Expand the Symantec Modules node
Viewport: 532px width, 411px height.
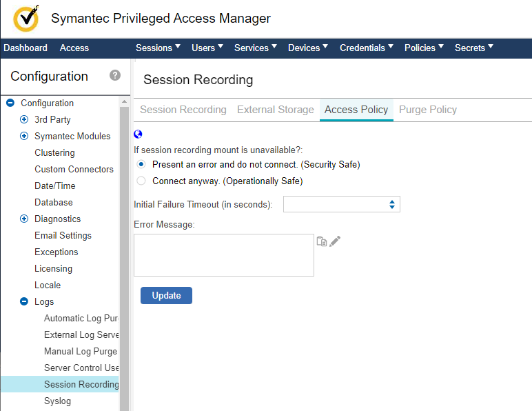[x=24, y=137]
